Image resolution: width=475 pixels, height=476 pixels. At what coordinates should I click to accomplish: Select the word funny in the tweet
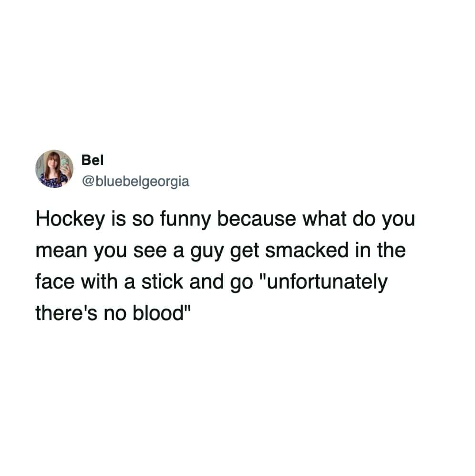[185, 219]
